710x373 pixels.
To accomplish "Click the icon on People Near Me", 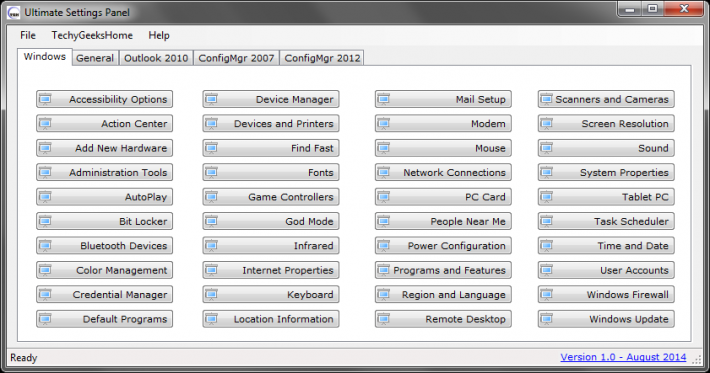I will [384, 221].
